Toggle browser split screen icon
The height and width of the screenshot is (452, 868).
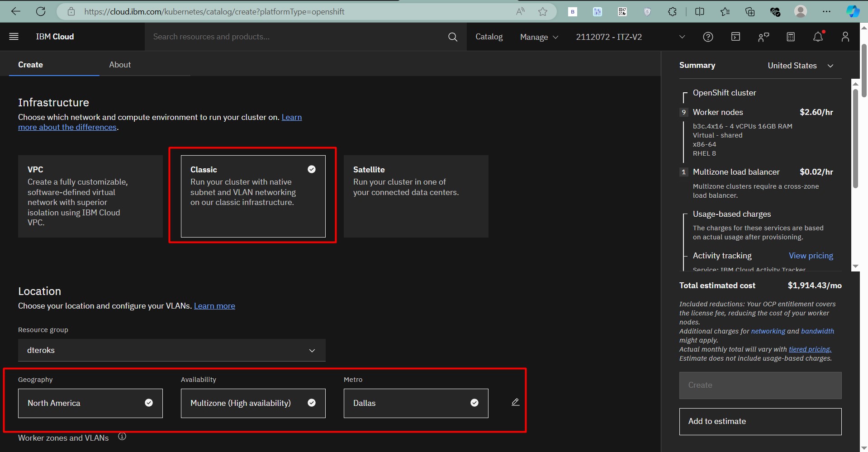point(699,12)
